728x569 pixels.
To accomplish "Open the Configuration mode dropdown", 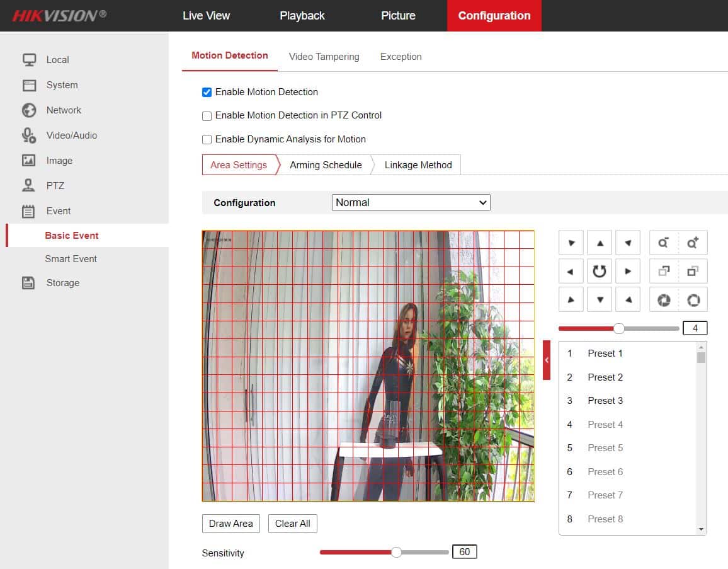I will 411,202.
